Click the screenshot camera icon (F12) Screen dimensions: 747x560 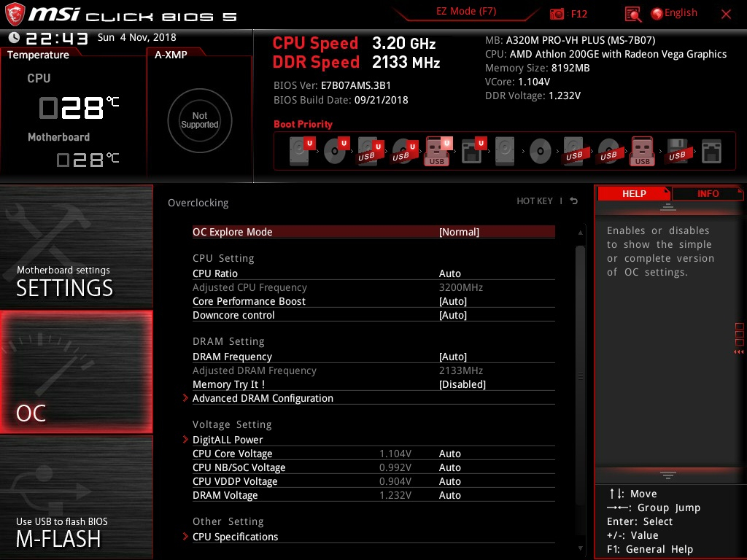point(557,14)
